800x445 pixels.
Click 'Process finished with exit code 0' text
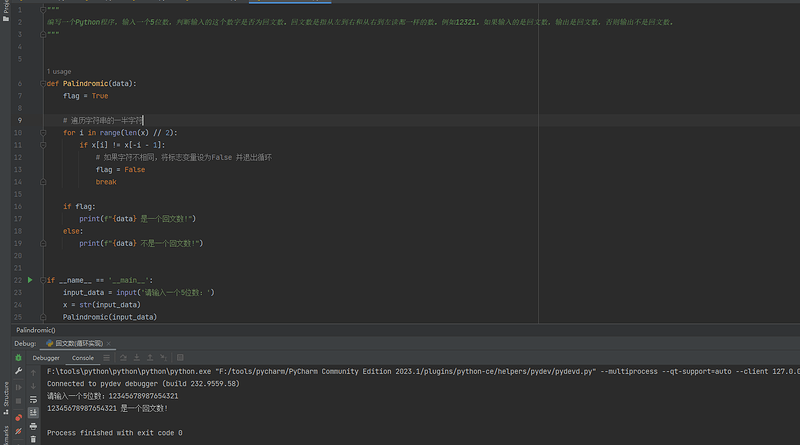point(115,433)
